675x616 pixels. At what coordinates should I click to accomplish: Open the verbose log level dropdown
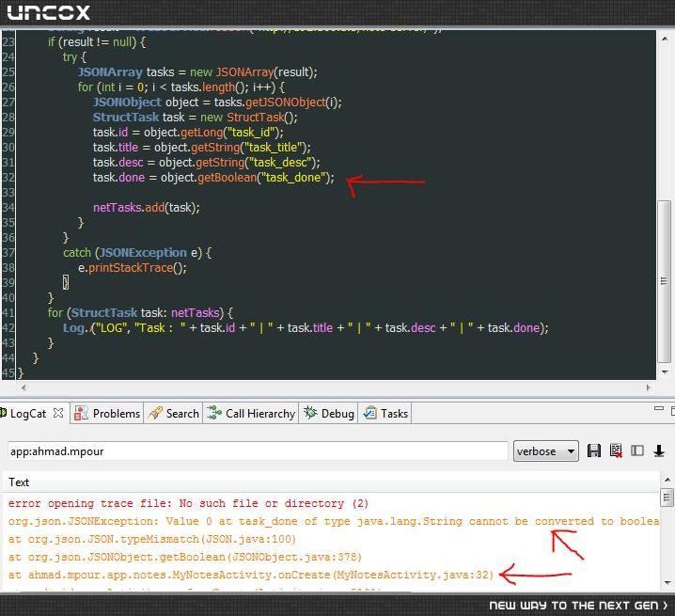pyautogui.click(x=546, y=451)
